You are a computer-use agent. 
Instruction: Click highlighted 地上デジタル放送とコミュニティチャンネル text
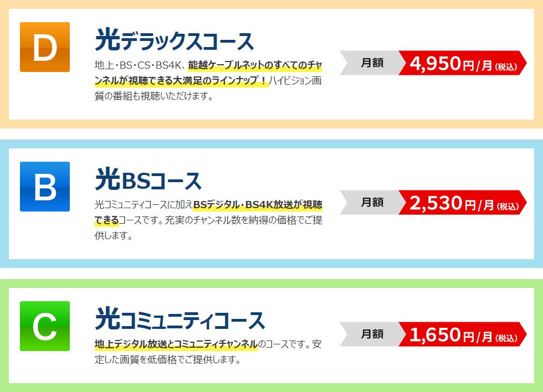click(176, 344)
